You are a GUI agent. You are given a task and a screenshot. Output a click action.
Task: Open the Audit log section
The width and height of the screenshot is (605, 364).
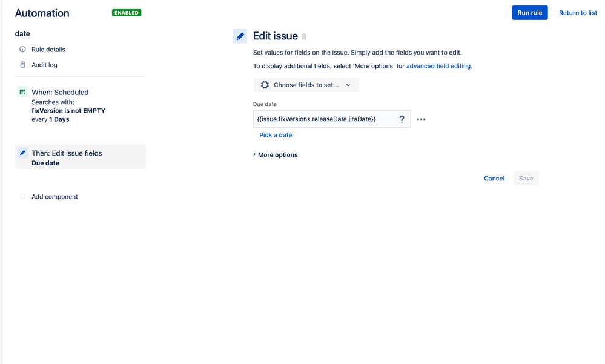pos(44,65)
